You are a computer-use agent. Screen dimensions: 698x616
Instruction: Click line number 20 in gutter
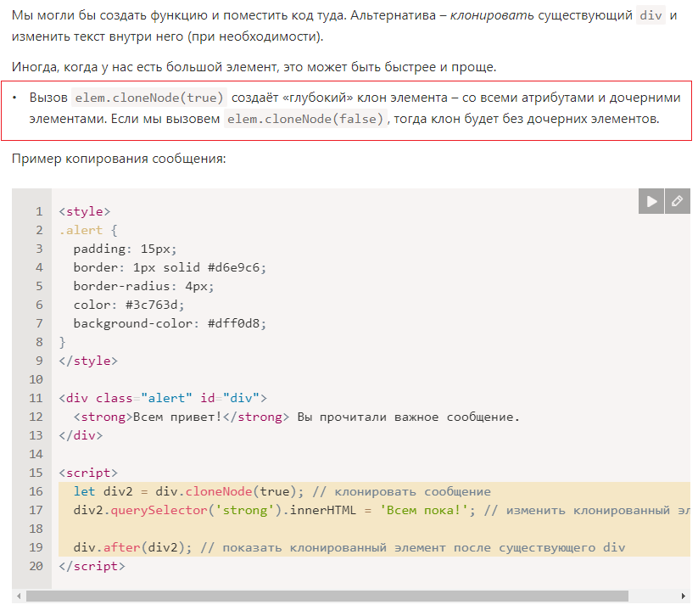[36, 566]
